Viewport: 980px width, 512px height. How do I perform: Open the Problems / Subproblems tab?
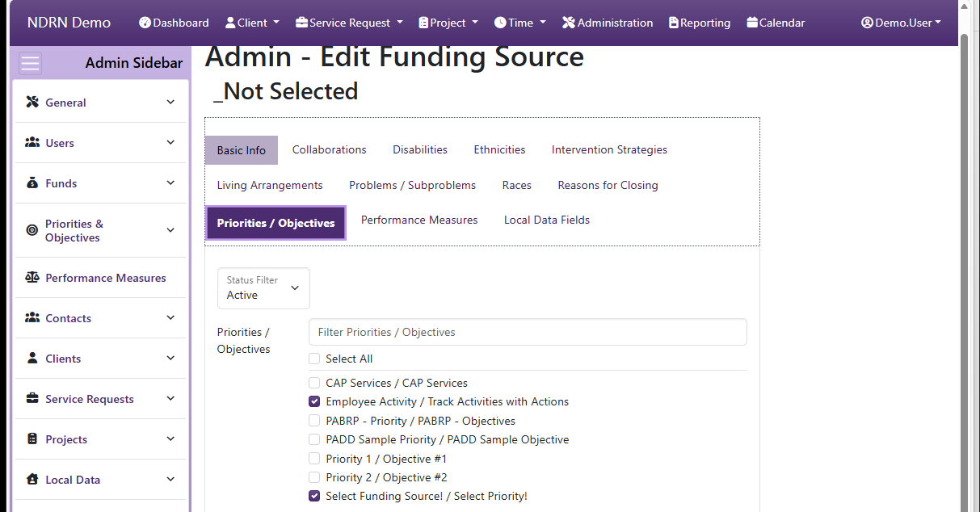[x=412, y=185]
